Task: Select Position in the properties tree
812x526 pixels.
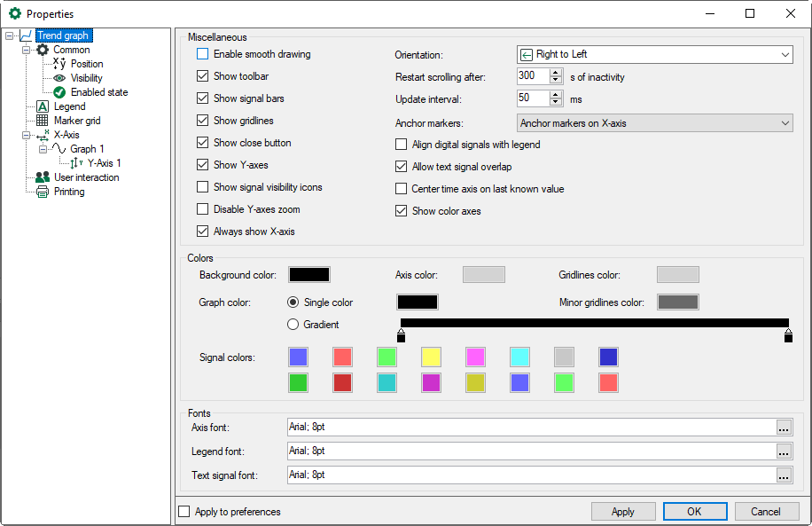Action: pyautogui.click(x=87, y=64)
